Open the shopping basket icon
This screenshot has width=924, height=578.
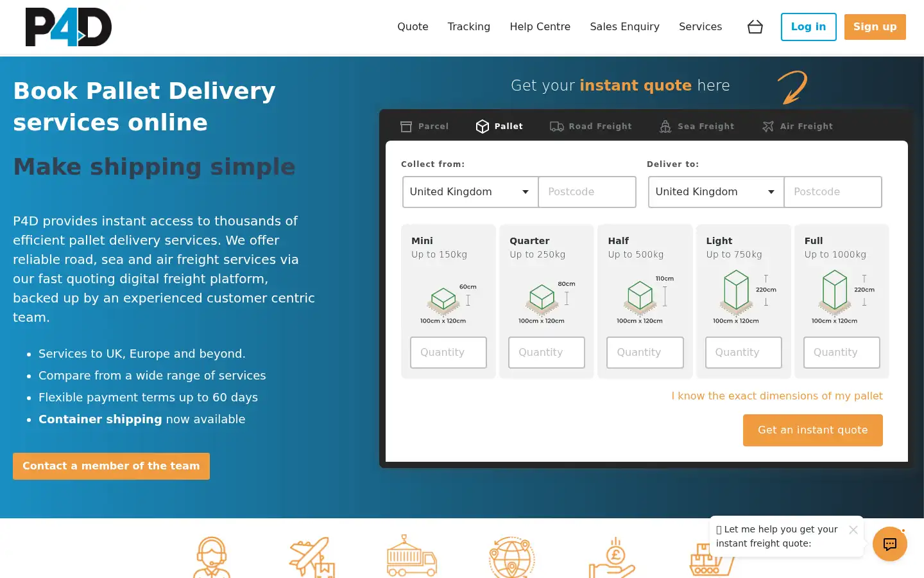[x=755, y=27]
